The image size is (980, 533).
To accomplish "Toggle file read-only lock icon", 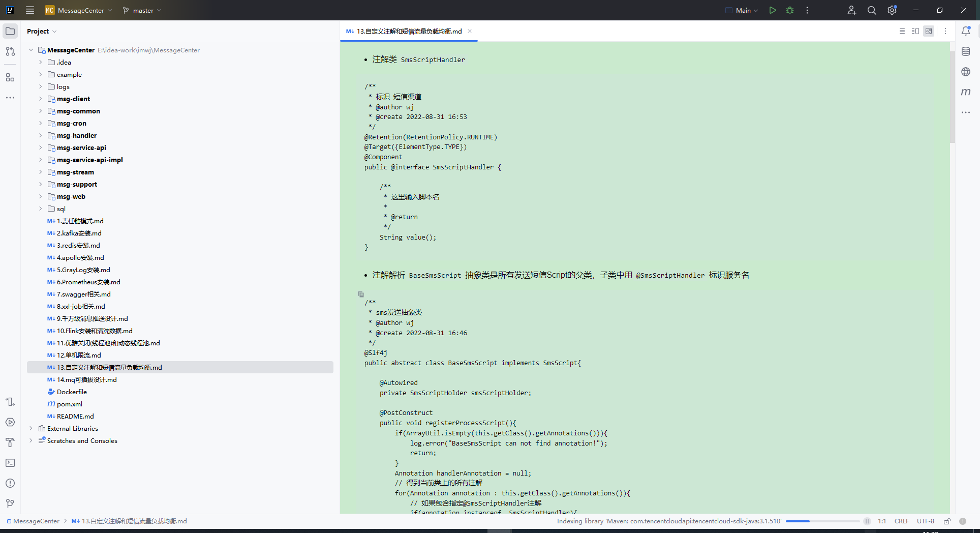I will click(947, 521).
